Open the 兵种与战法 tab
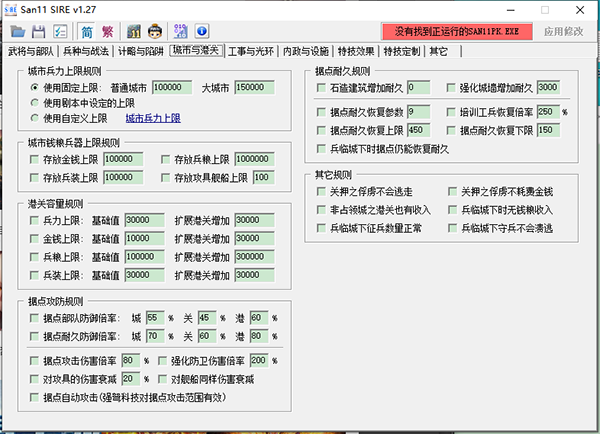The image size is (600, 434). [86, 51]
